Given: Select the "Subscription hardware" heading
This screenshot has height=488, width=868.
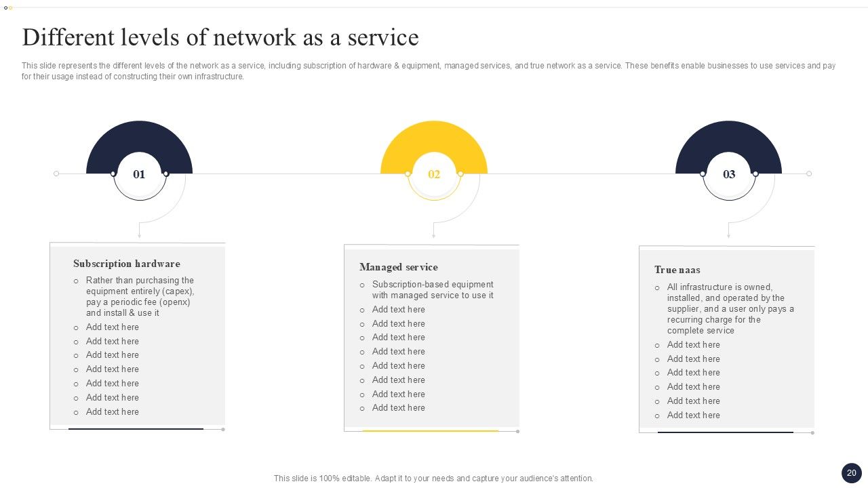Looking at the screenshot, I should point(127,264).
